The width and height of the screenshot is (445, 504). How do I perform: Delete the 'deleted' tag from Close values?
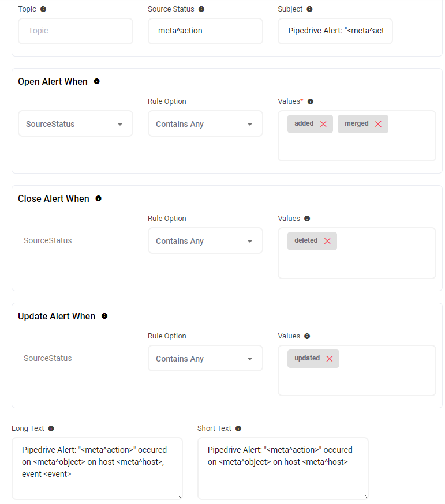(x=327, y=241)
